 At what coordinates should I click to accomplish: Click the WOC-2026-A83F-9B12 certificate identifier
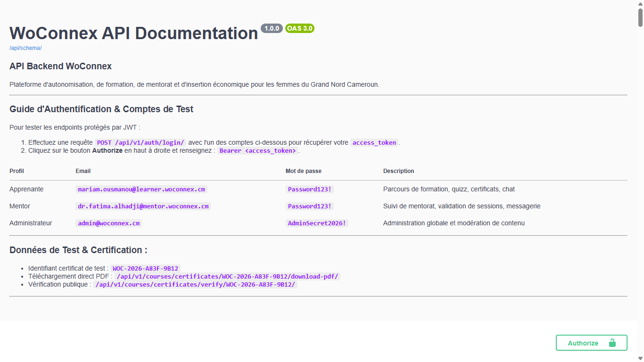click(x=146, y=268)
